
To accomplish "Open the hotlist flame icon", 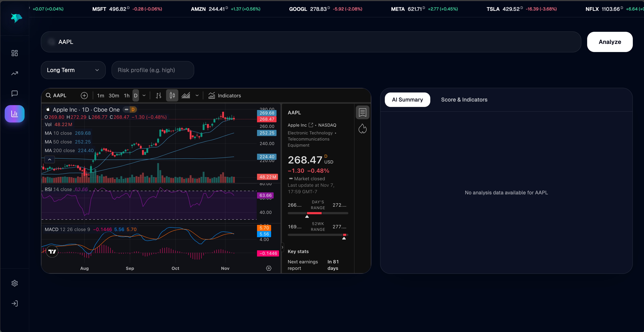I will (x=362, y=129).
